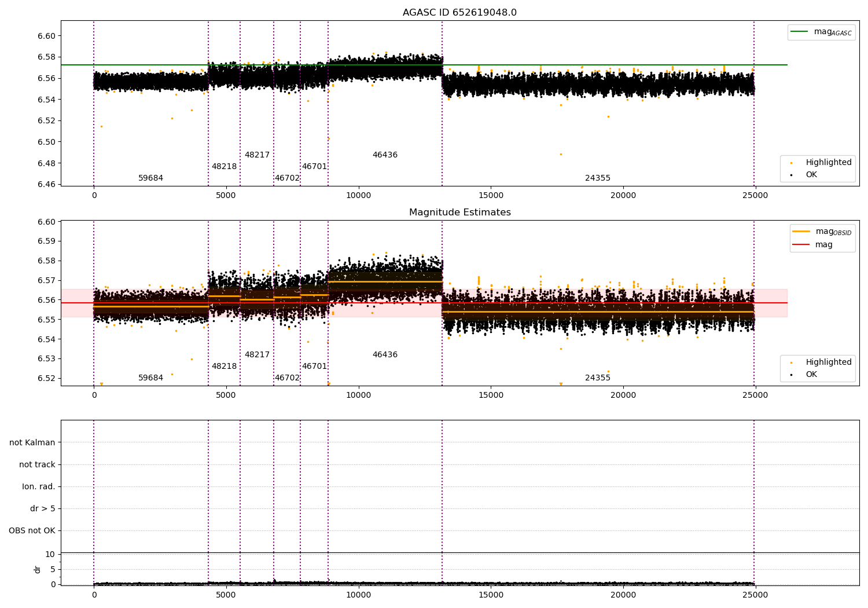
Task: Click x-axis tick 20000 under the dr plot
Action: point(623,595)
